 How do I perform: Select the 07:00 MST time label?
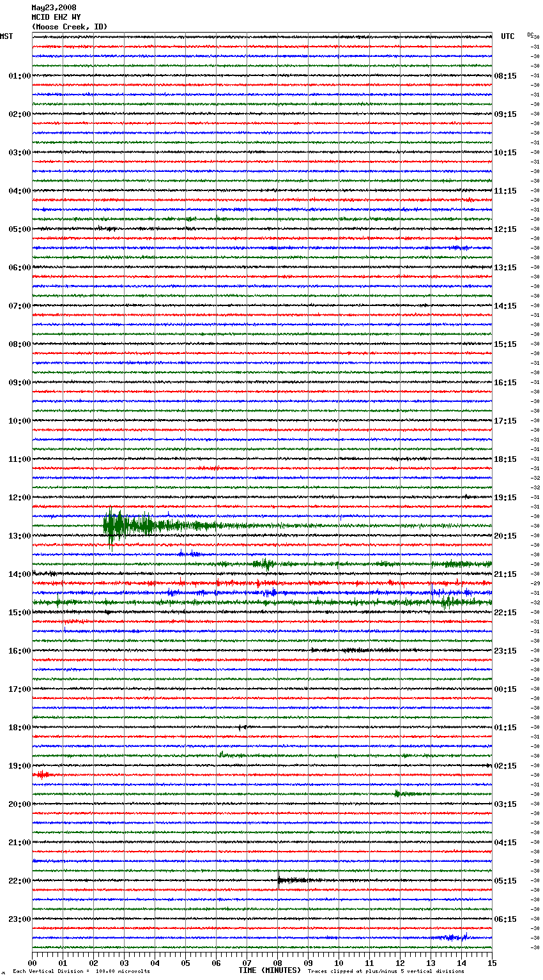(20, 306)
